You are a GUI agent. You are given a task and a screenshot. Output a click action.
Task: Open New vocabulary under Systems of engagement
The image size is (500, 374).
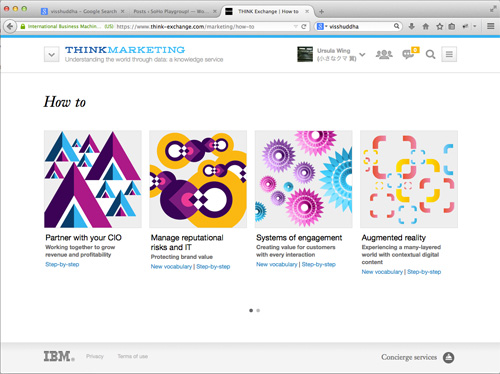pos(277,264)
